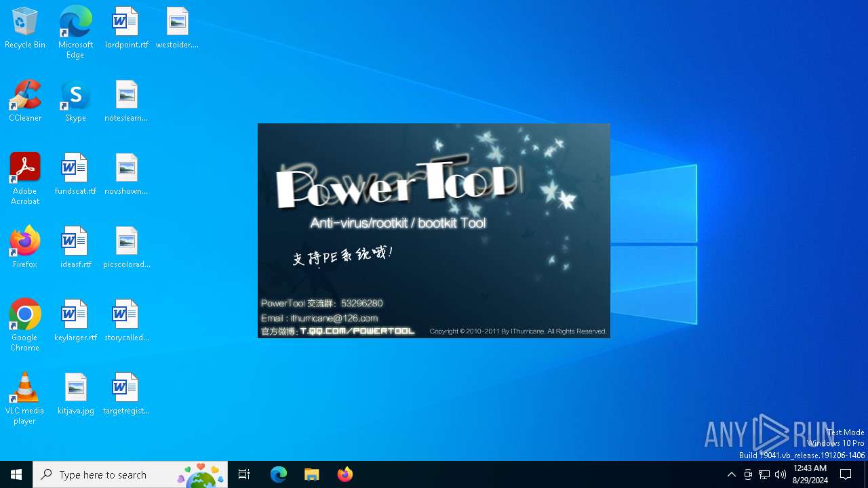Screen dimensions: 868x488
Task: Open File Explorer from taskbar
Action: (311, 474)
